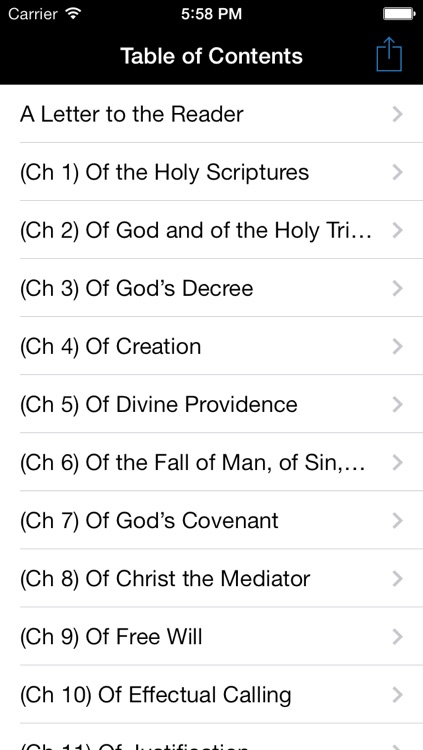
Task: Tap the arrow beside Of Free Will
Action: click(397, 637)
